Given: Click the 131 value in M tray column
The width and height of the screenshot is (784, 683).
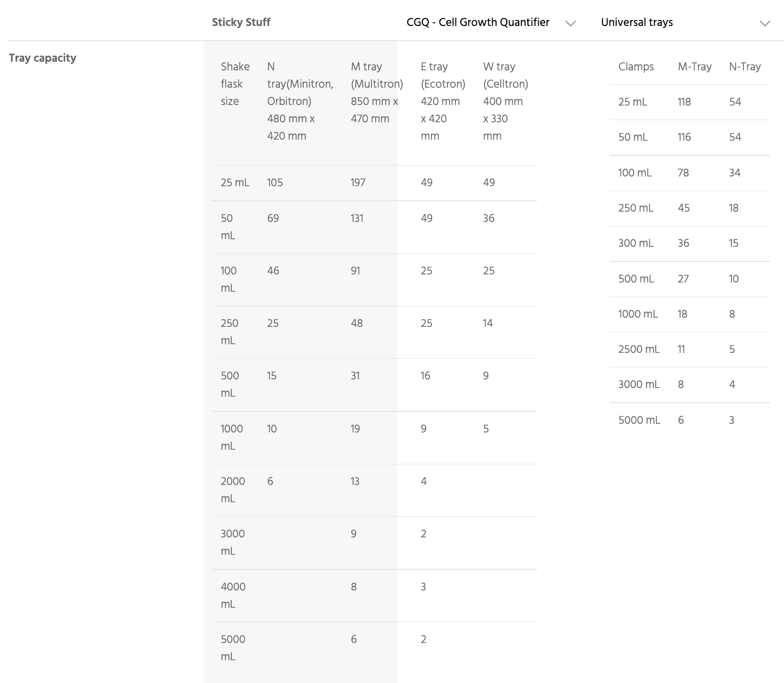Looking at the screenshot, I should click(357, 218).
